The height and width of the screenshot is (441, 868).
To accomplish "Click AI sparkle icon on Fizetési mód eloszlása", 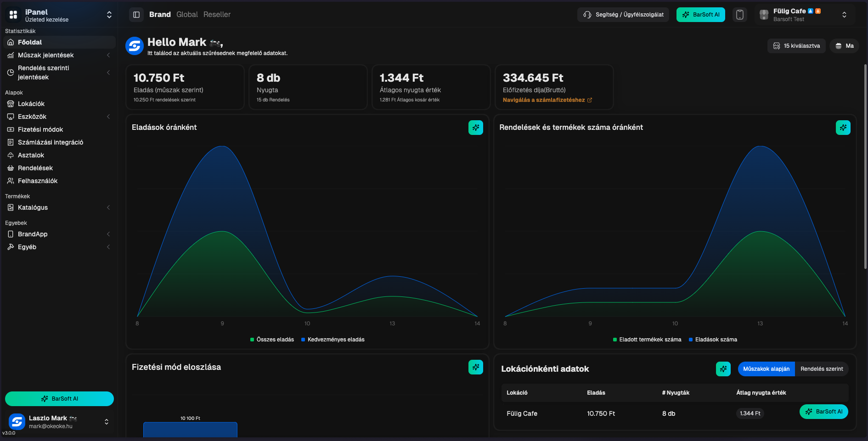I will (475, 367).
